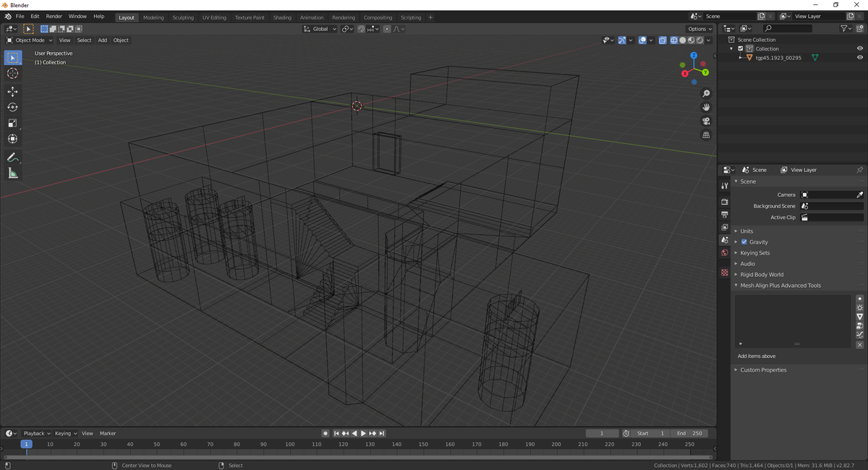Add a new workspace with plus button
This screenshot has height=470, width=868.
430,17
